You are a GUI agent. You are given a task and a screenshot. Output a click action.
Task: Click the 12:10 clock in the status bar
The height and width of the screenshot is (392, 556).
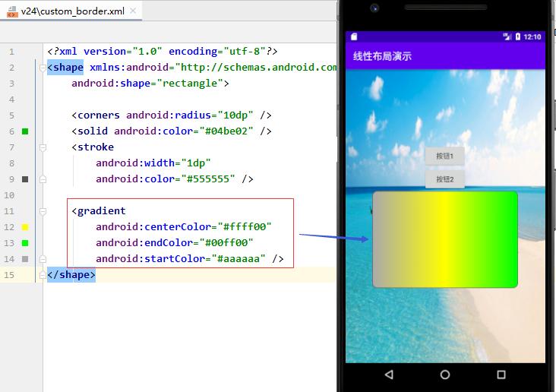point(532,37)
